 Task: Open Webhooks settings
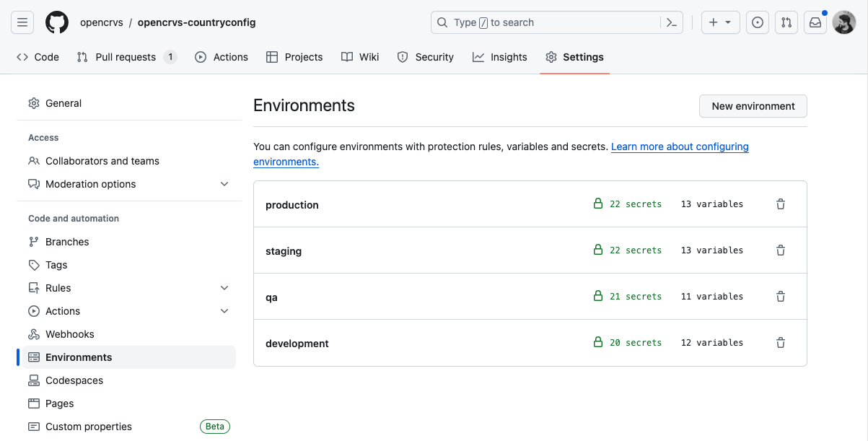pyautogui.click(x=129, y=334)
